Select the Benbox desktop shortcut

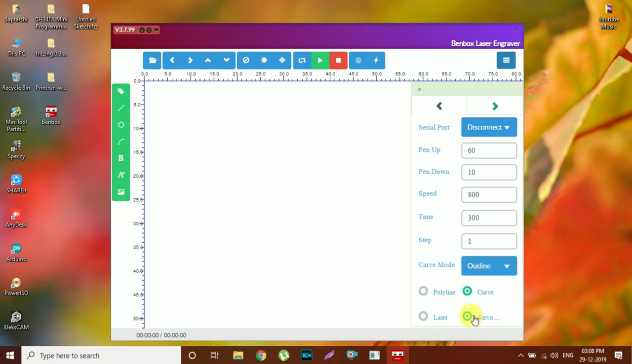click(51, 116)
